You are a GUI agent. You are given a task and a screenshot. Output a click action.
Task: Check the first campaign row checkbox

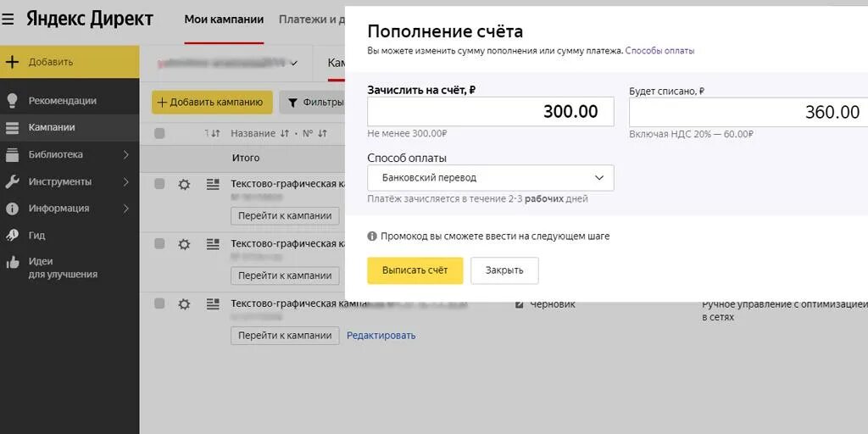[159, 184]
